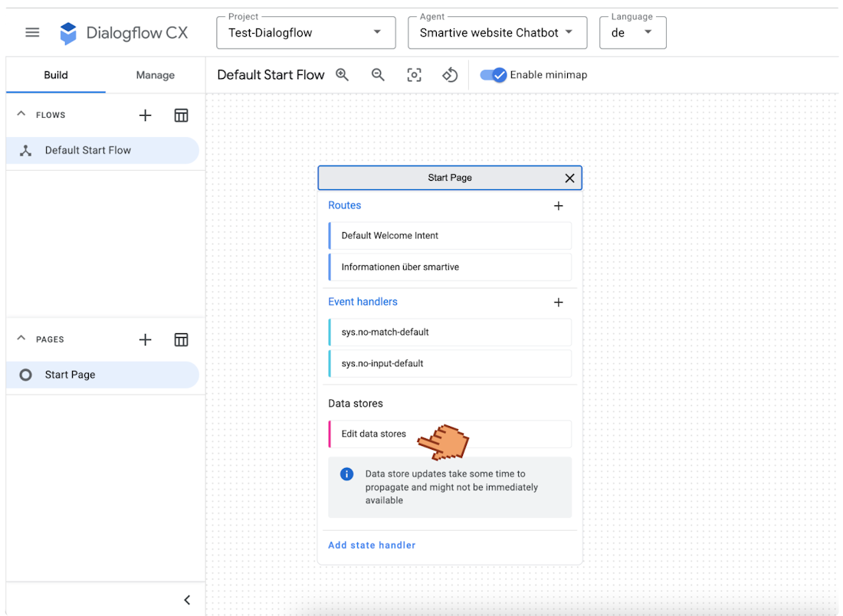Add an event handler with plus icon
Image resolution: width=843 pixels, height=616 pixels.
click(559, 302)
